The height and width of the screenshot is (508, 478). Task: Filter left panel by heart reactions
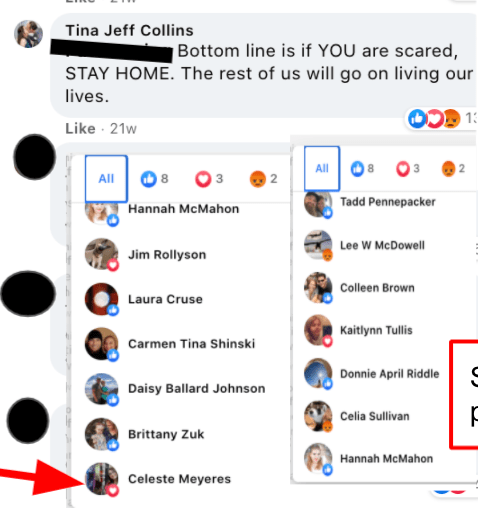pyautogui.click(x=209, y=179)
